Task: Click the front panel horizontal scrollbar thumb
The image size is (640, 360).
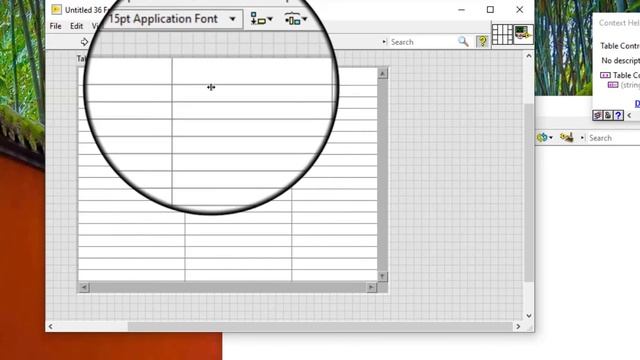Action: pyautogui.click(x=320, y=327)
